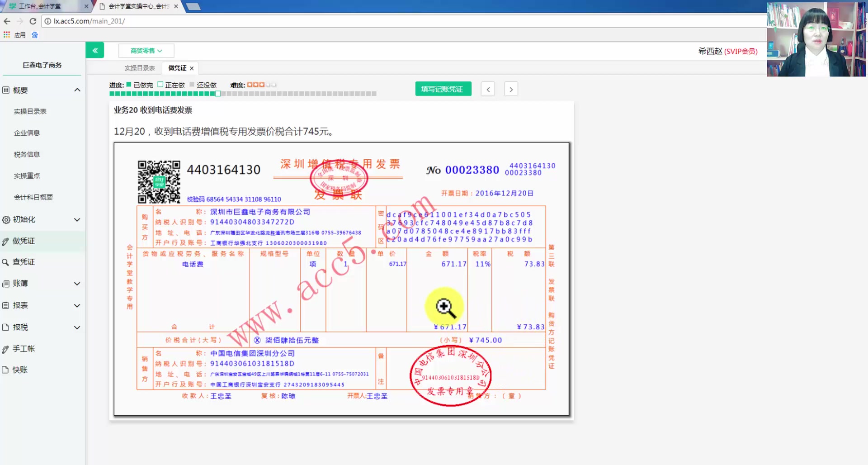This screenshot has width=868, height=465.
Task: Check the 正在做 in-progress filter box
Action: [161, 84]
